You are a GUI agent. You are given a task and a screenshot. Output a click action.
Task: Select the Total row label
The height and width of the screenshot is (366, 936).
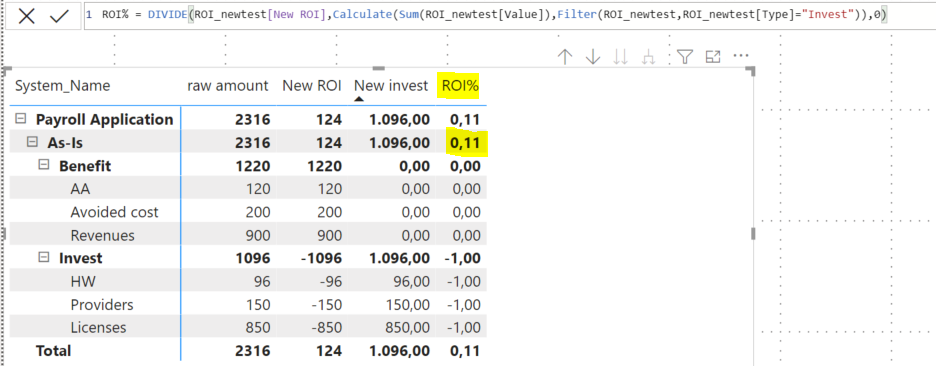click(x=54, y=350)
